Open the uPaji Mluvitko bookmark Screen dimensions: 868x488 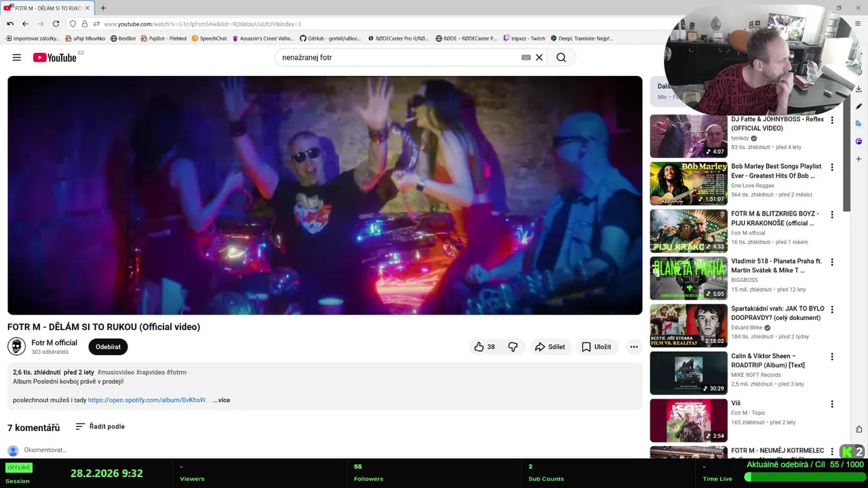[85, 39]
